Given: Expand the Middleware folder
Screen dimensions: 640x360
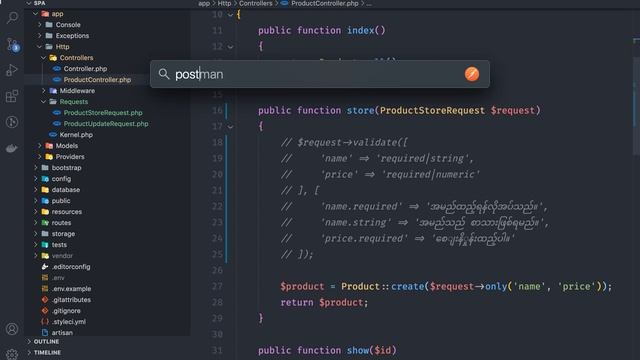Looking at the screenshot, I should [44, 91].
